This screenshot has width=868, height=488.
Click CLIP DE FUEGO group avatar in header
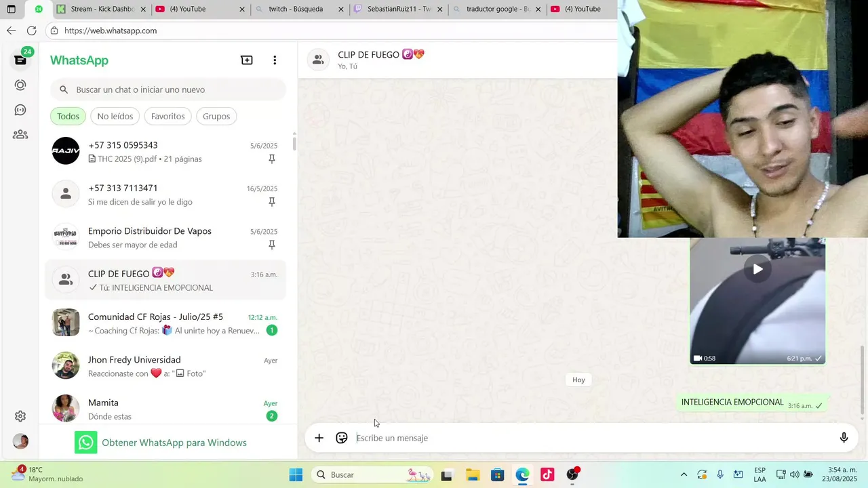pos(318,60)
